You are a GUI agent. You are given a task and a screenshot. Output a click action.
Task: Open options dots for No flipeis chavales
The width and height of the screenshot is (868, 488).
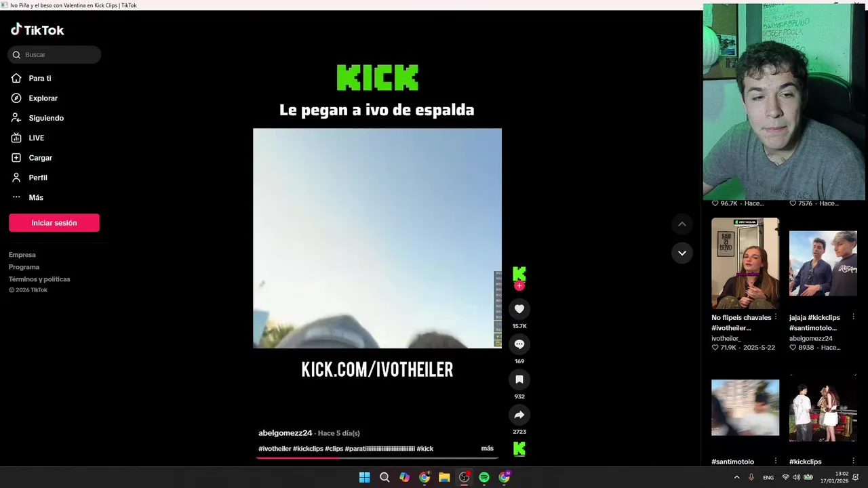(x=776, y=317)
